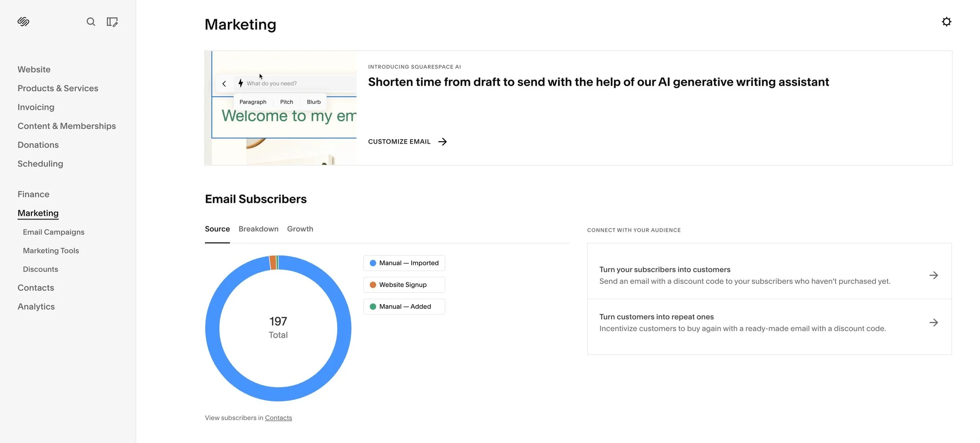This screenshot has width=980, height=443.
Task: Open Email Campaigns in sidebar
Action: pyautogui.click(x=53, y=232)
